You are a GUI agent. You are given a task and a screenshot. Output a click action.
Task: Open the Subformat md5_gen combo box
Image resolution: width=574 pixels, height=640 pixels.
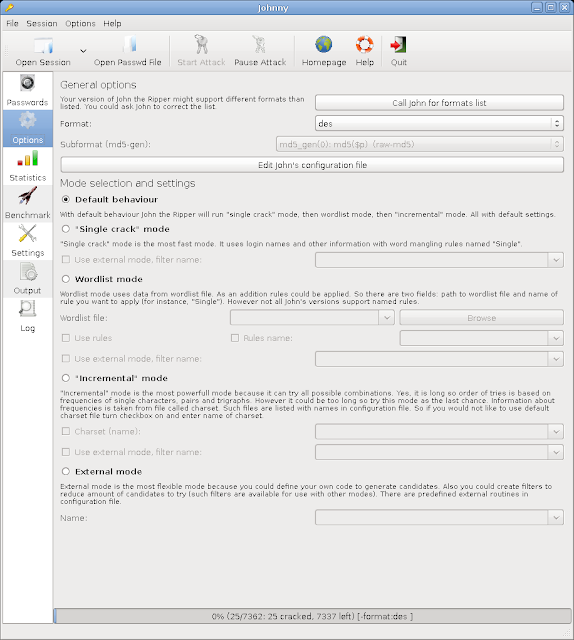(420, 144)
